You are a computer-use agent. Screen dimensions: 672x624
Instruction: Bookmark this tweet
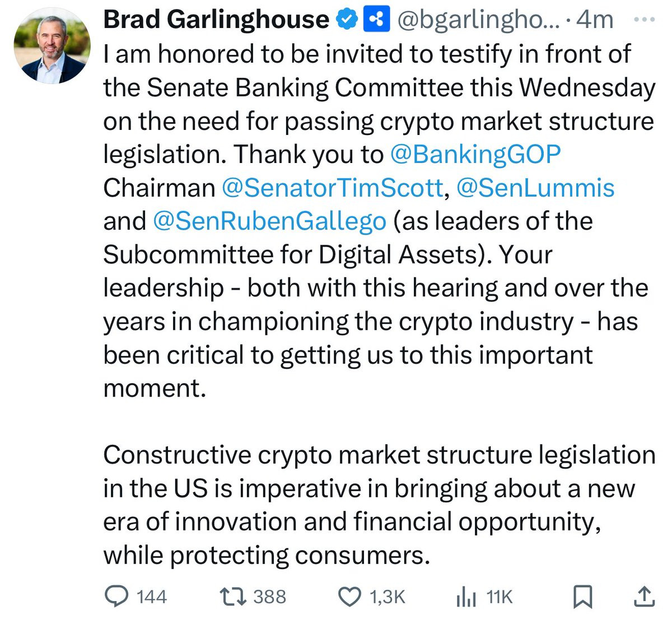pos(582,597)
